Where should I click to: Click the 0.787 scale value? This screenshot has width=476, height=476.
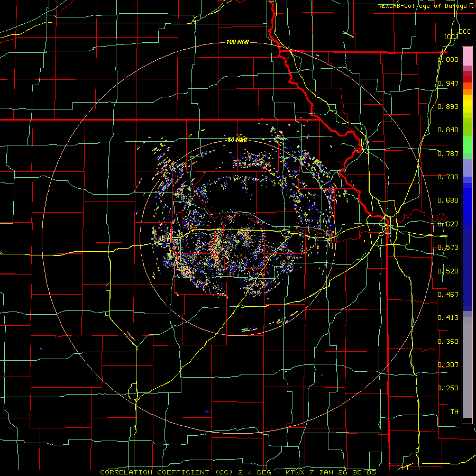coord(448,153)
